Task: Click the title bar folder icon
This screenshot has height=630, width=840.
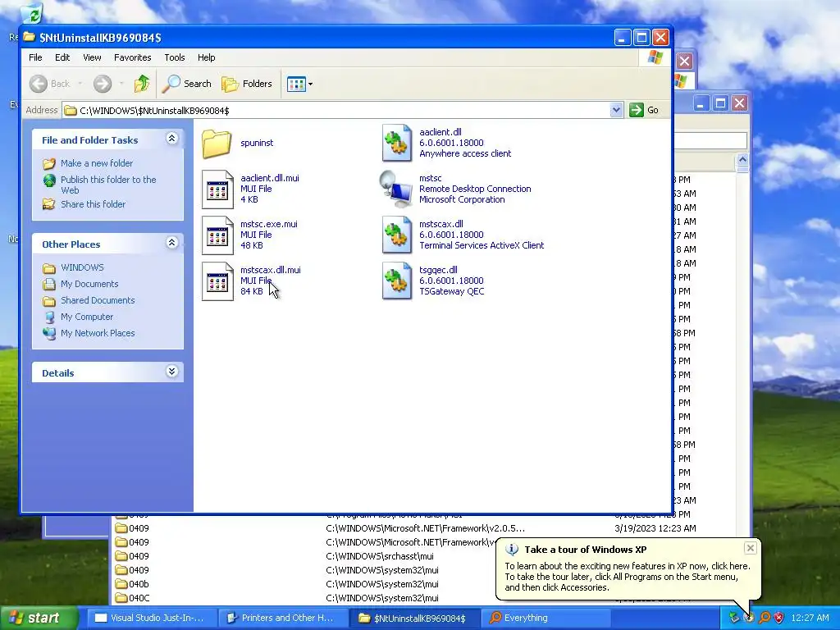Action: click(29, 37)
